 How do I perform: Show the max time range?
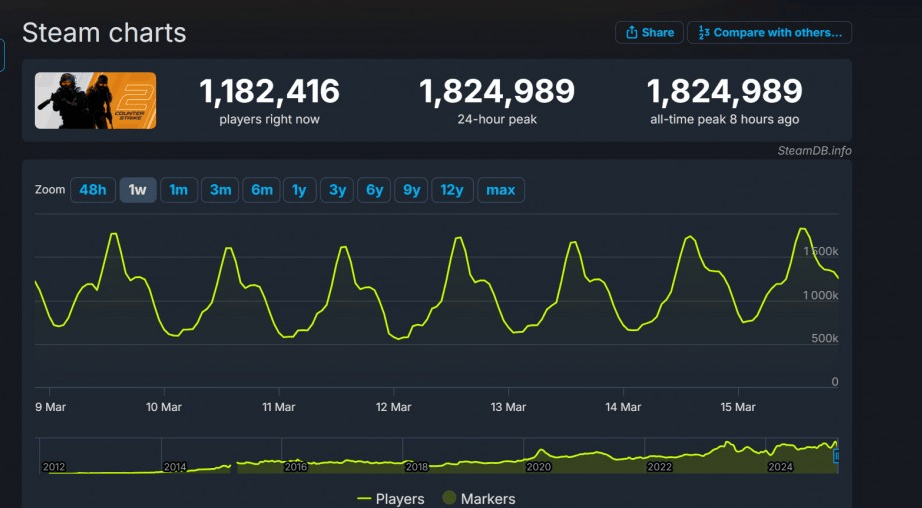501,190
